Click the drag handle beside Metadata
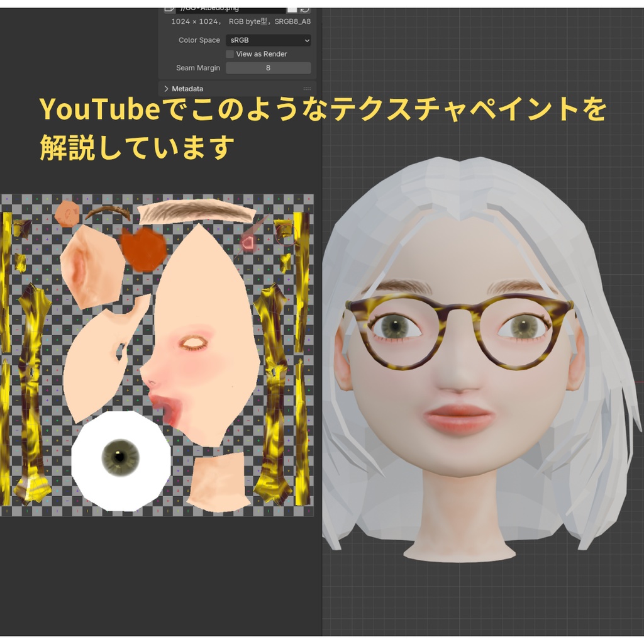644x644 pixels. [x=307, y=89]
